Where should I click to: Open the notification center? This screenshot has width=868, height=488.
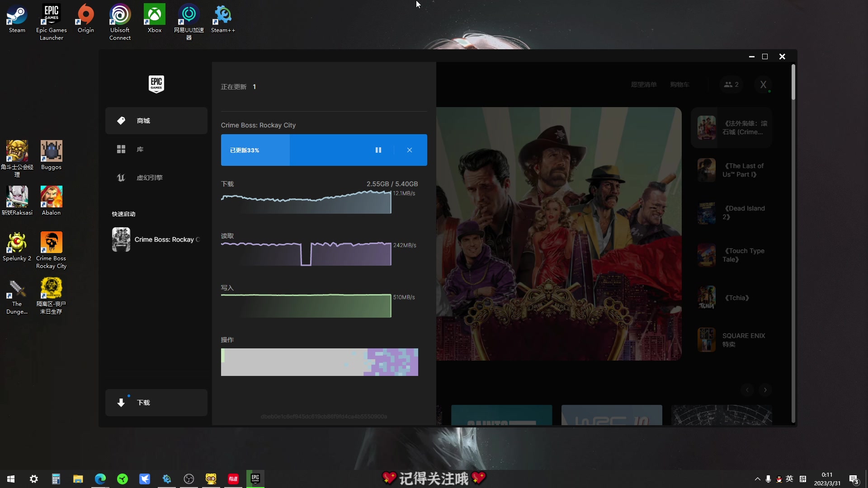pyautogui.click(x=854, y=479)
